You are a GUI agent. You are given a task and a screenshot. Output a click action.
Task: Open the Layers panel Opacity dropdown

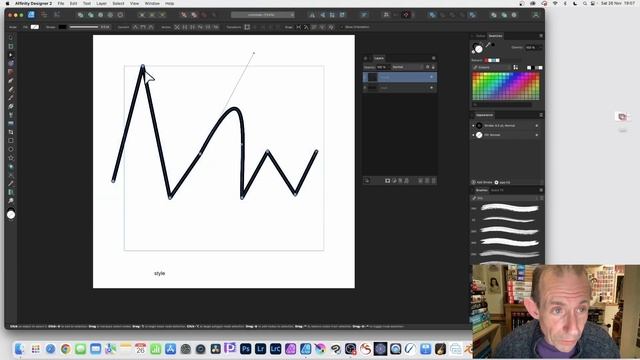coord(383,67)
